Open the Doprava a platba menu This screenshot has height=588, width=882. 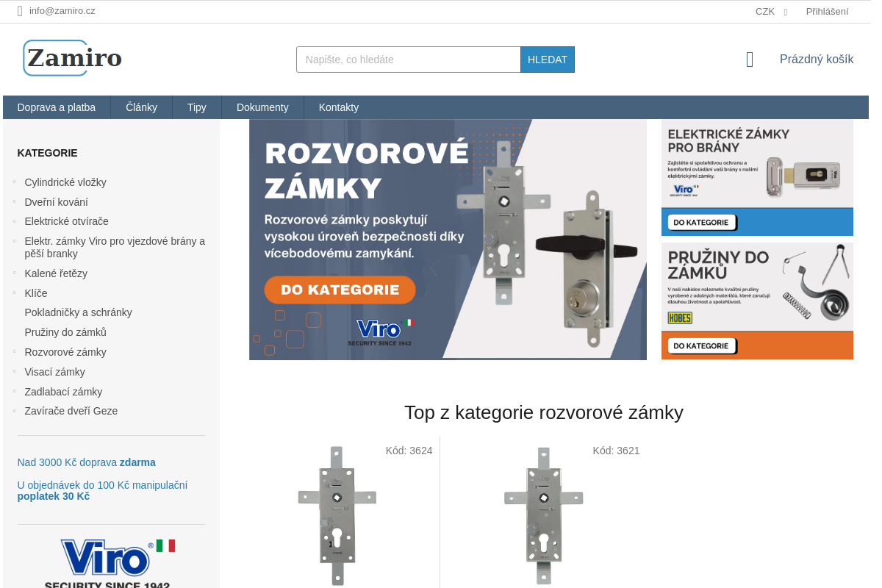57,107
